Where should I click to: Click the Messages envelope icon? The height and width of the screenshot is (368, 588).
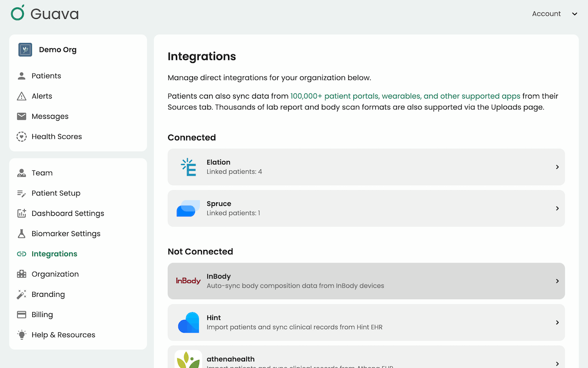coord(22,116)
